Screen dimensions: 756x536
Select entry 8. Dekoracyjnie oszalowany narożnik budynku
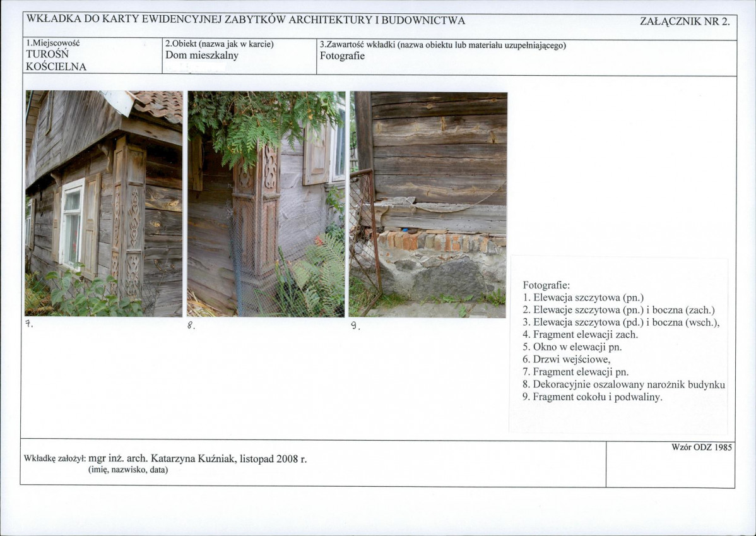pyautogui.click(x=624, y=384)
